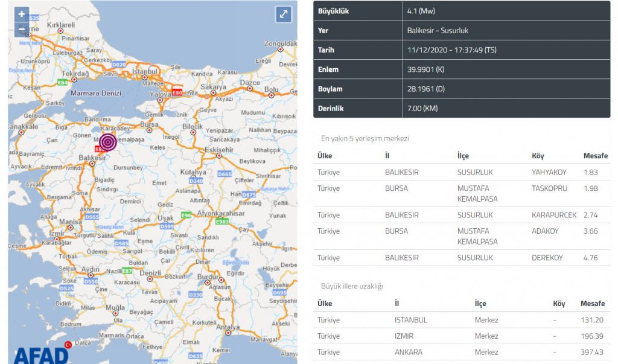Click the blue D550 road badge
Viewport: 618px width, 364px height.
91,281
